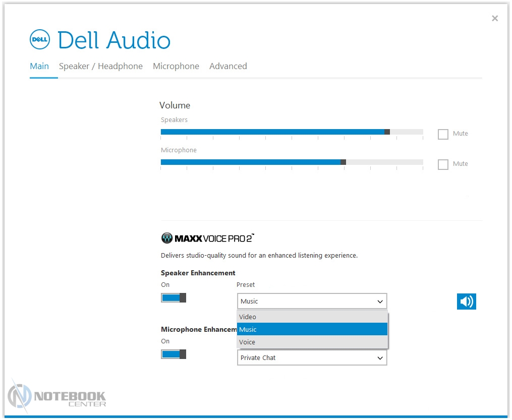Turn off the Microphone Enhancement switch
Screen dimensions: 512x420
point(174,354)
